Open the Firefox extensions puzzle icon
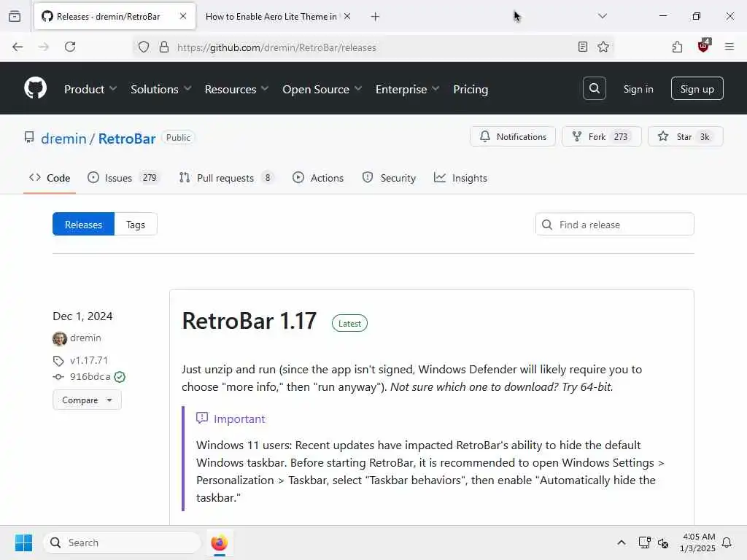Screen dimensions: 747x560 pyautogui.click(x=677, y=47)
